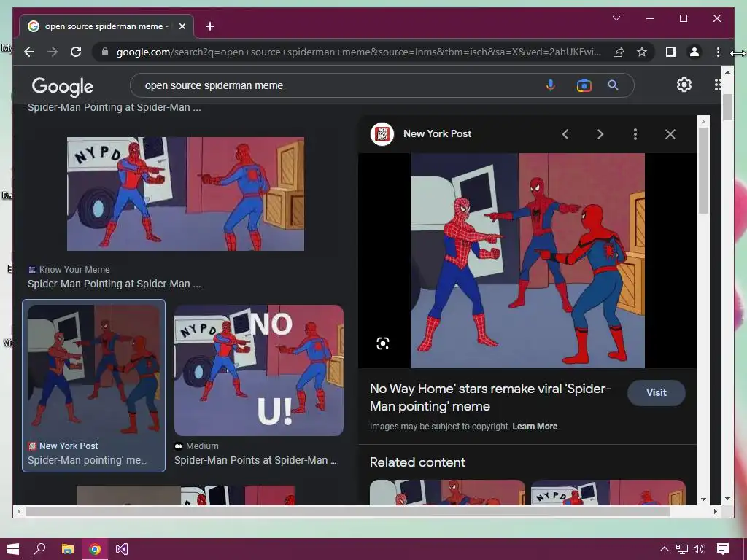Select the open source spiderman meme tab

[x=106, y=26]
